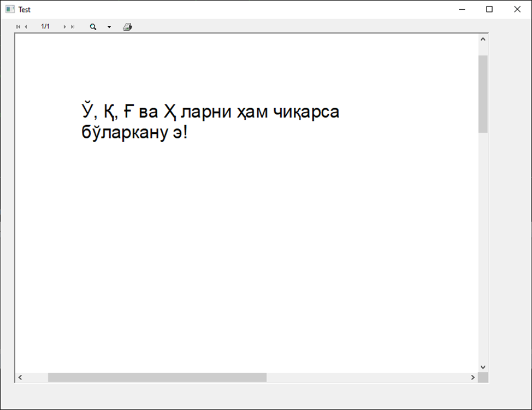Jump to the last page

click(73, 27)
